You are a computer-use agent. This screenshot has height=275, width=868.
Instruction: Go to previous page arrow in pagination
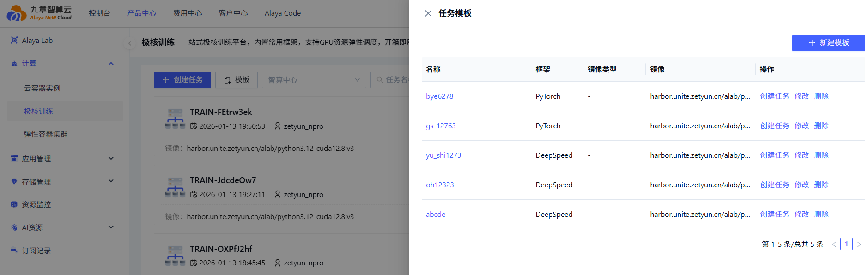(834, 244)
